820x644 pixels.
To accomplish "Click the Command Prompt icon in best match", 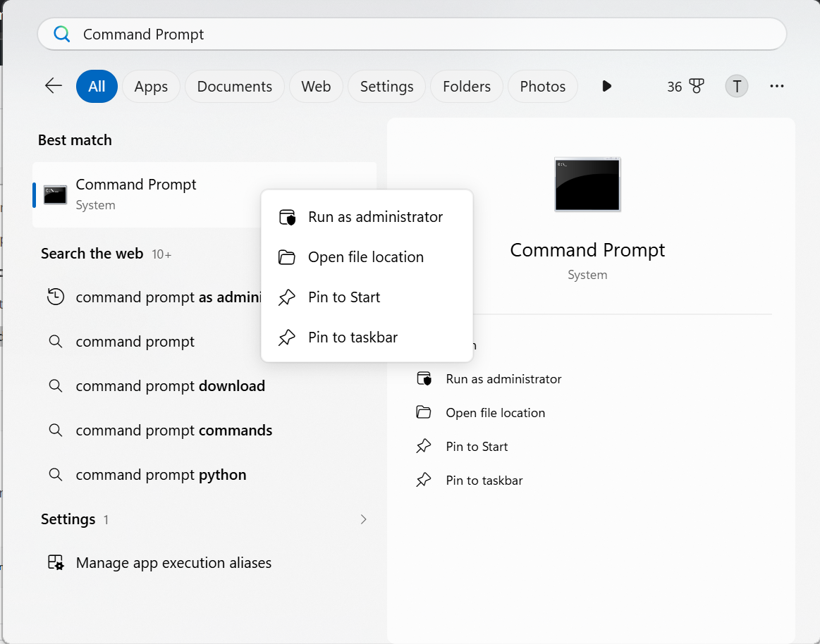I will point(55,195).
